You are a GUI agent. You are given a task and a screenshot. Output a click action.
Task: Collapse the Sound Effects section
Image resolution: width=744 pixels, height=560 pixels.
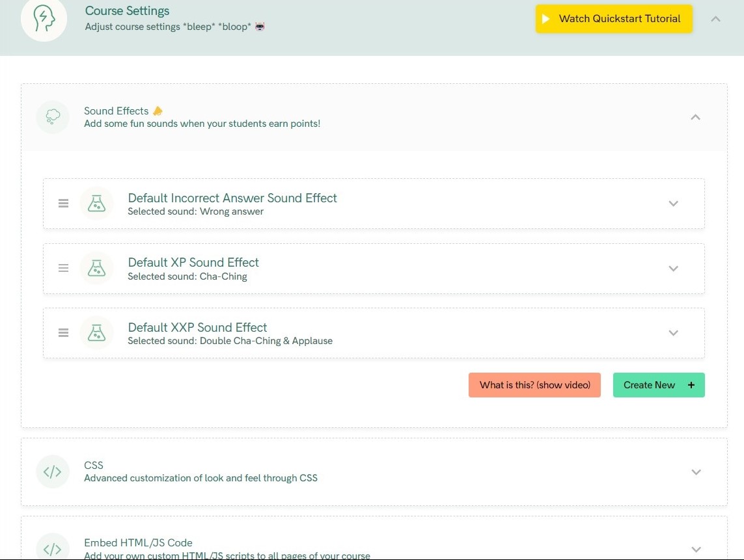pos(696,117)
